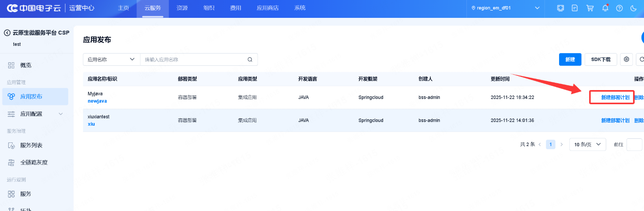The height and width of the screenshot is (211, 644).
Task: Click the search magnifier icon
Action: point(250,60)
